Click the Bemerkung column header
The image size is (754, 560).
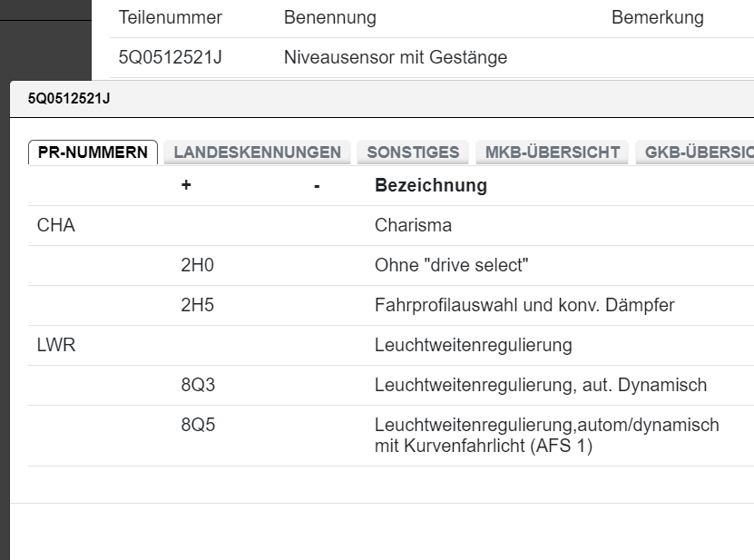click(x=657, y=17)
